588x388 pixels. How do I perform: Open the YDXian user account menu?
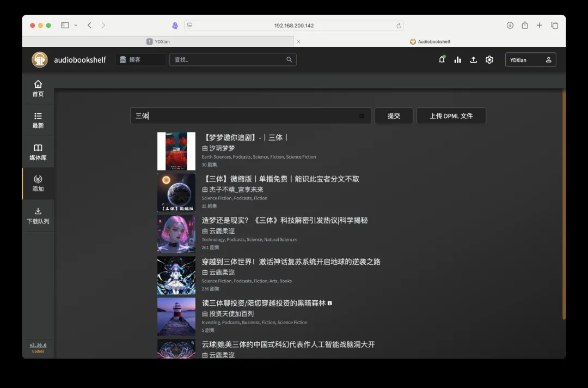point(530,60)
